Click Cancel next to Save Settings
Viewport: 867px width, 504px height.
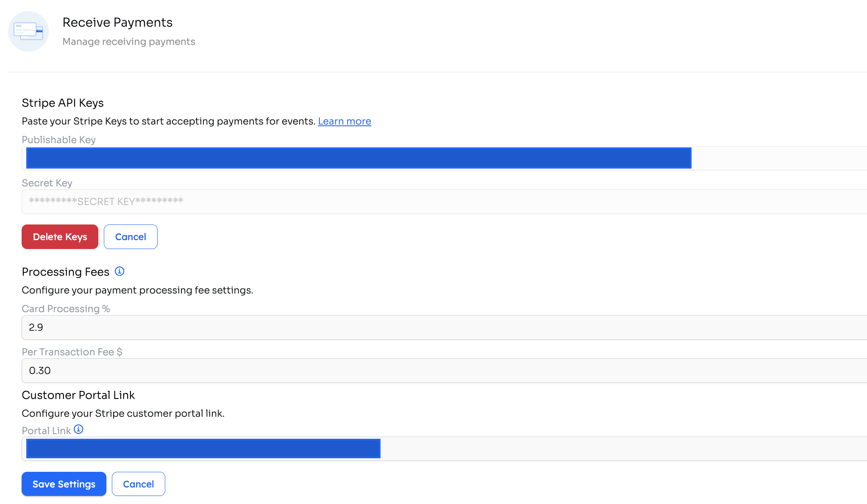point(139,484)
